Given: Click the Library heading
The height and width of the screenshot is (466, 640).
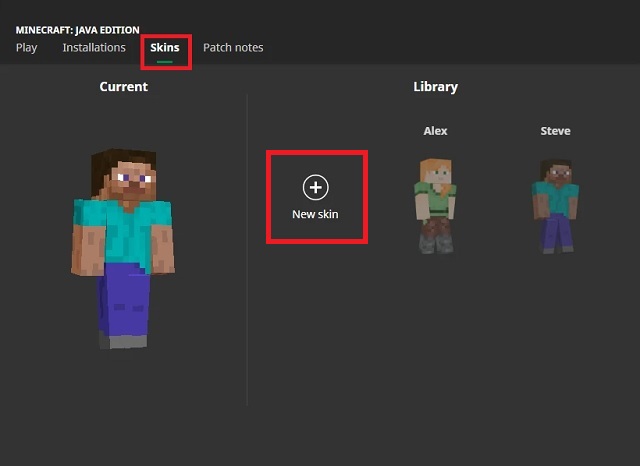Looking at the screenshot, I should pyautogui.click(x=436, y=87).
